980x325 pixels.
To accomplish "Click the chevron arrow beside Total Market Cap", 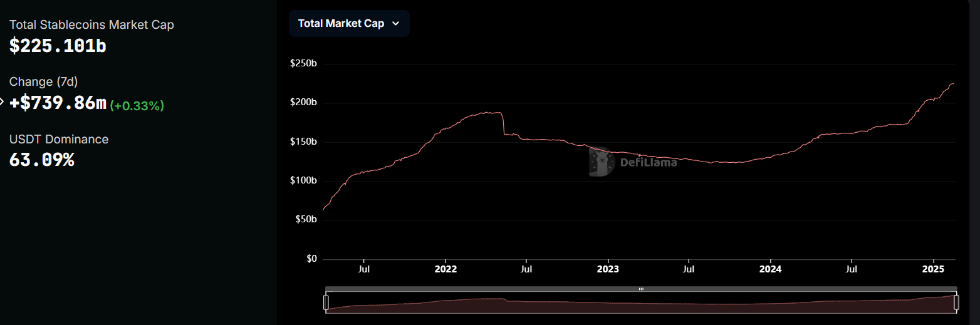I will point(395,24).
